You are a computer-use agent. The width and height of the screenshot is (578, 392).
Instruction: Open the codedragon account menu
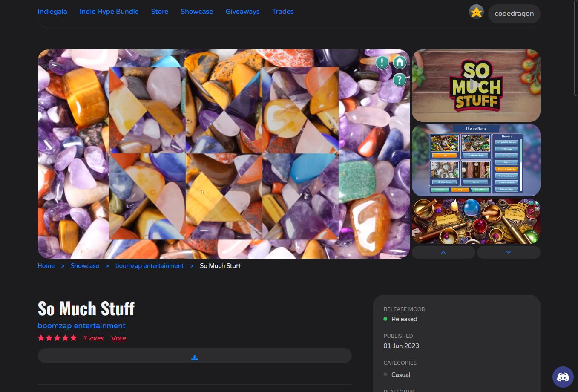pos(514,14)
